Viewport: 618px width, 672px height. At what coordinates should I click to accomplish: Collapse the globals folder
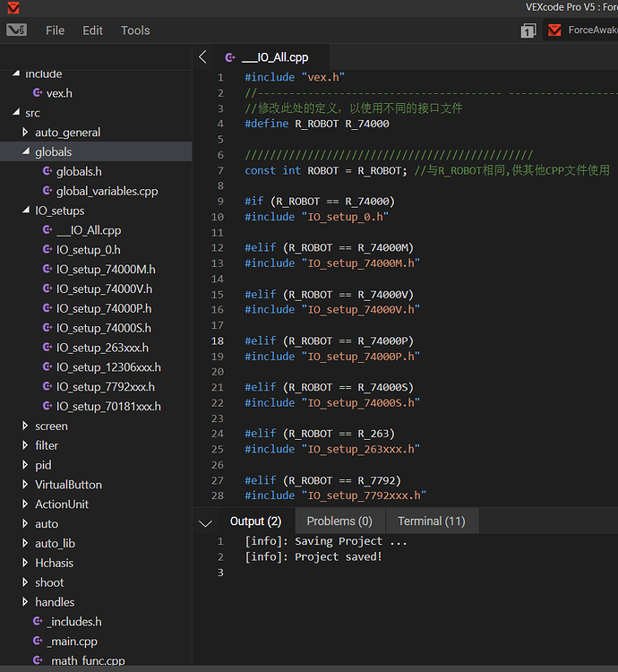click(26, 151)
